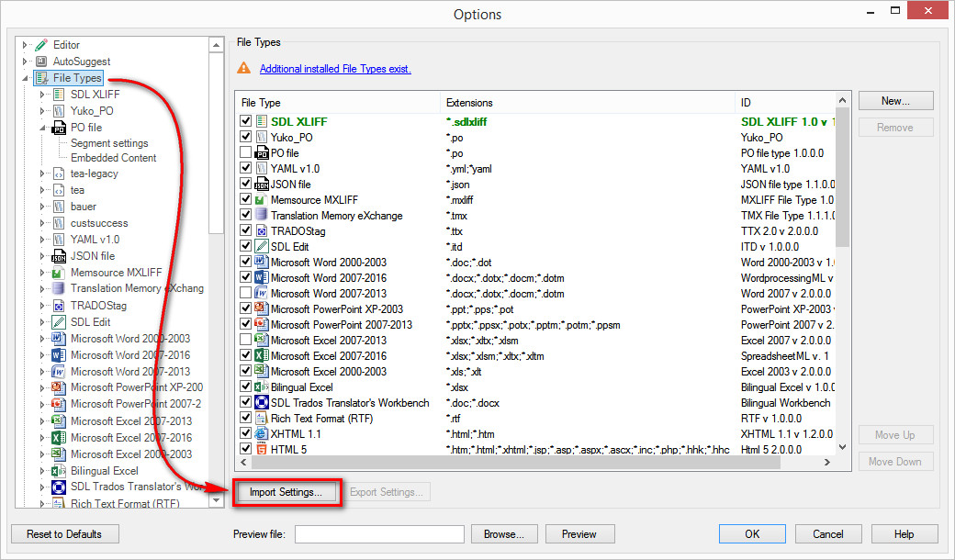The image size is (955, 560).
Task: Click Translation Memory eXchange list icon
Action: (262, 215)
